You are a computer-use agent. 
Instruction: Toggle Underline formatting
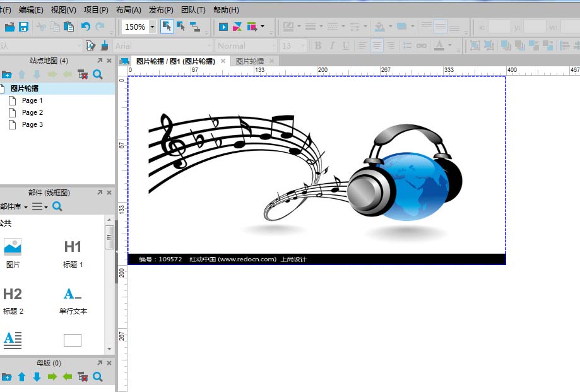point(346,45)
